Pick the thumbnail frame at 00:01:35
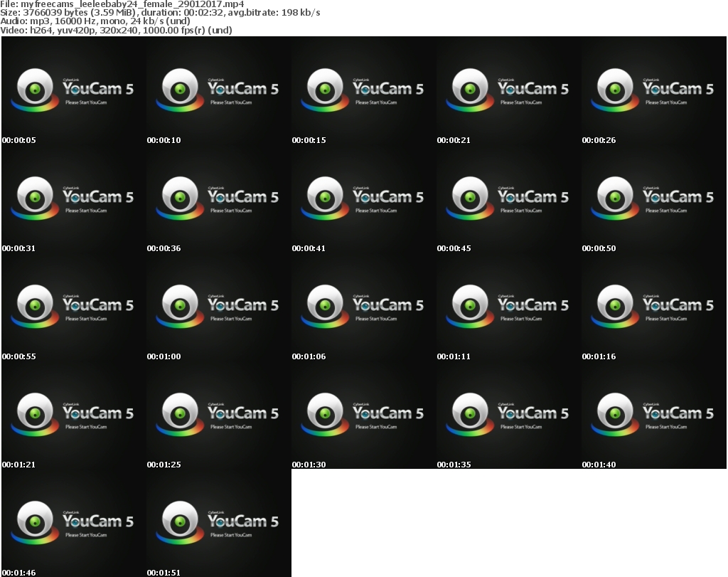The height and width of the screenshot is (577, 728). [509, 415]
